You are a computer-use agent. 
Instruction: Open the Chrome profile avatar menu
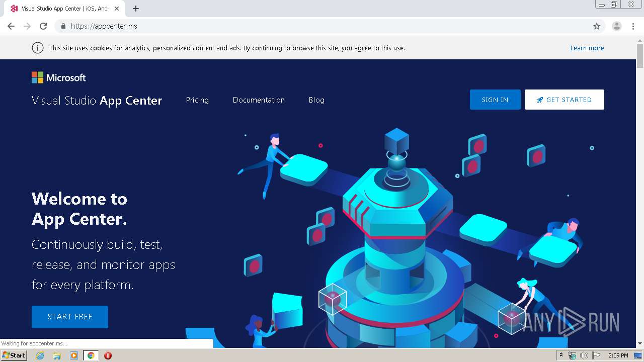coord(617,26)
